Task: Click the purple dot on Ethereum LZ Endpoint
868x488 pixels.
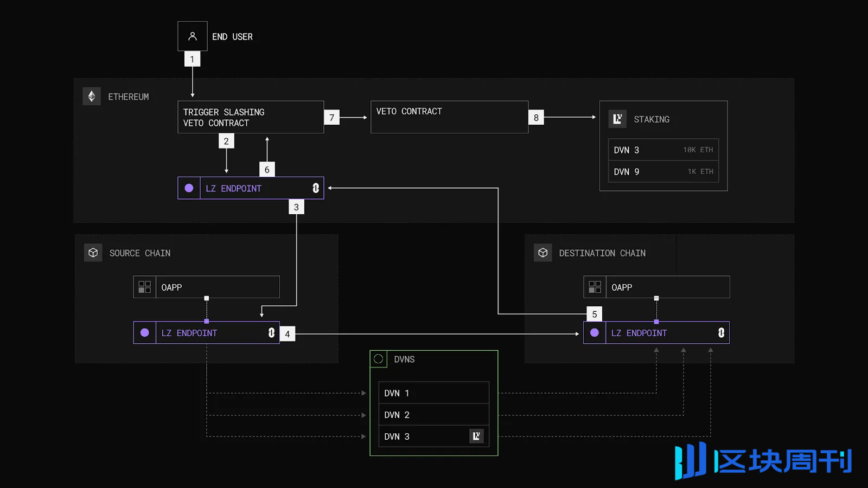Action: coord(189,188)
